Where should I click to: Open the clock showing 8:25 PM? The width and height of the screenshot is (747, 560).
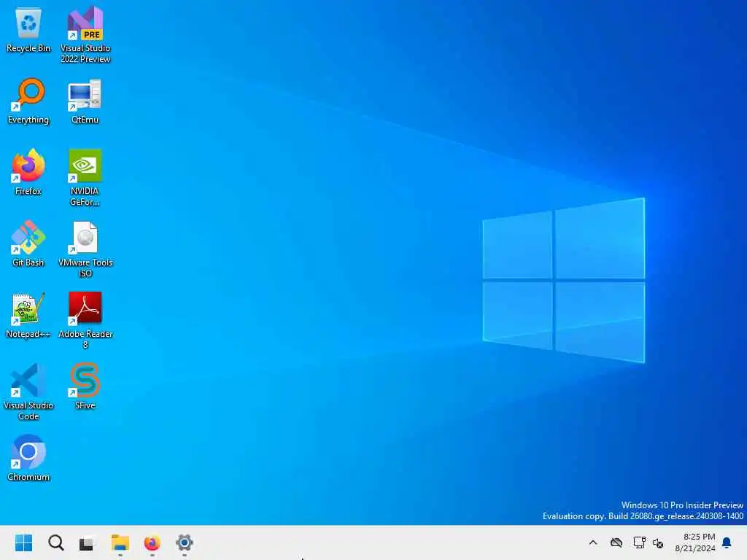(x=695, y=542)
